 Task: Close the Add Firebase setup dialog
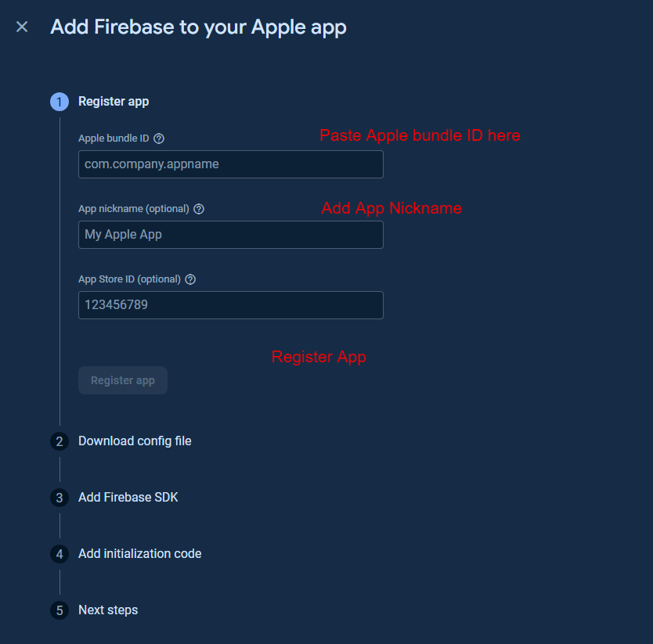(22, 27)
